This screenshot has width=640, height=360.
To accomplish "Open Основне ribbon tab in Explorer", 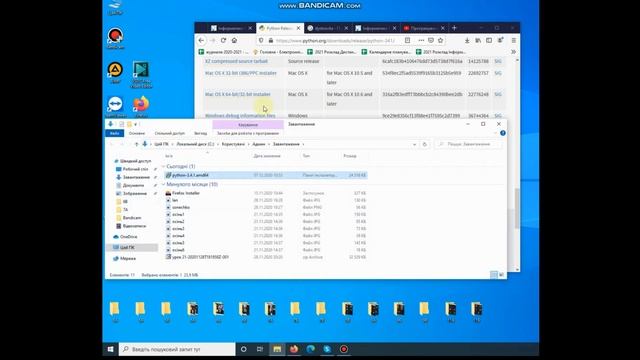I will coord(137,133).
